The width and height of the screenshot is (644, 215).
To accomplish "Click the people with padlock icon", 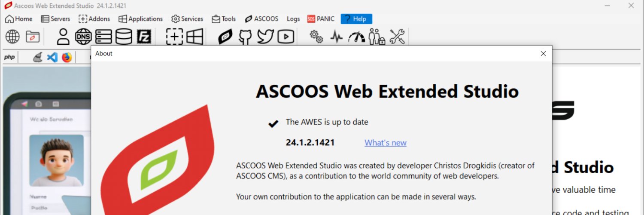I will click(377, 37).
